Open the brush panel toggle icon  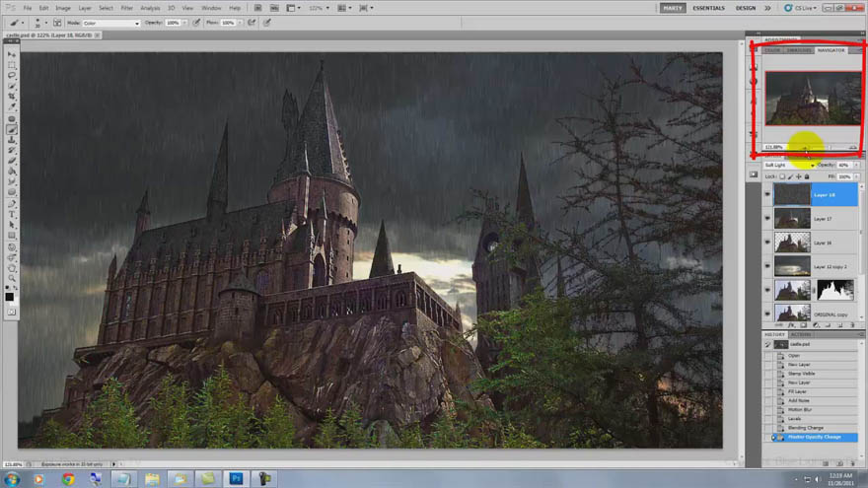[x=57, y=23]
